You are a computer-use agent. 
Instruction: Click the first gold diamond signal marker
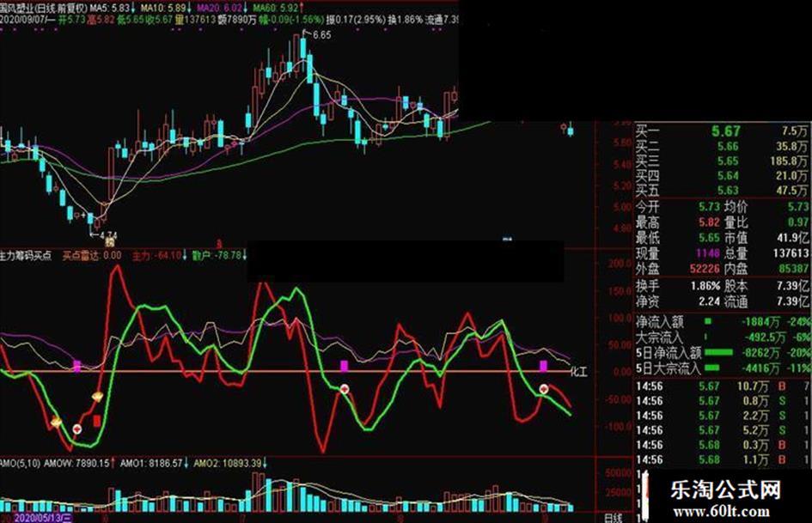point(55,422)
